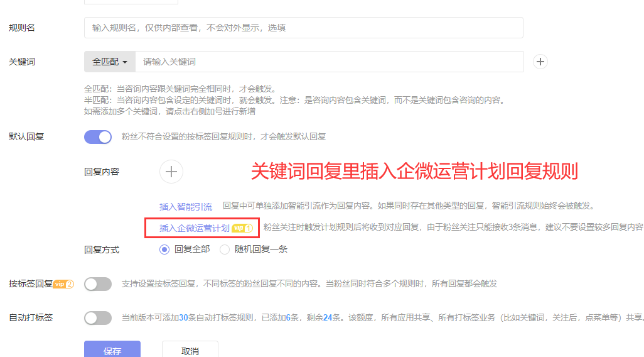Click the vip badge beside 插入企微运营计划
Viewport: 644px width, 357px height.
pos(242,228)
